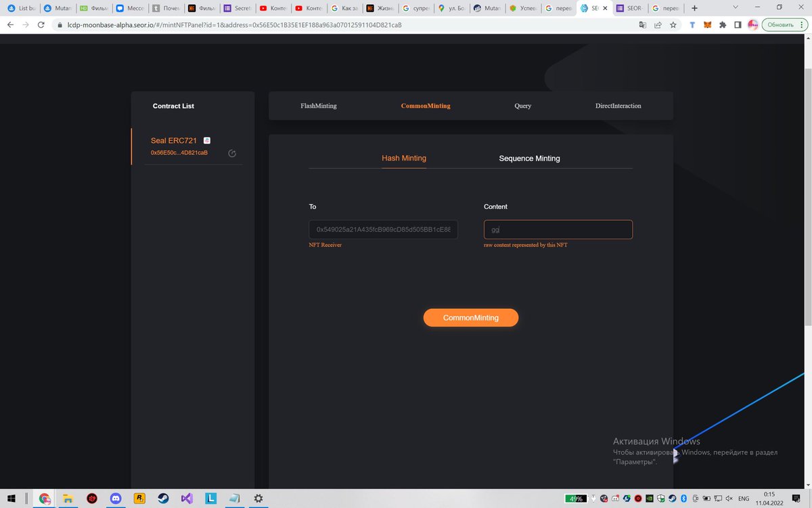812x508 pixels.
Task: Open the blue L app on taskbar
Action: tap(210, 498)
